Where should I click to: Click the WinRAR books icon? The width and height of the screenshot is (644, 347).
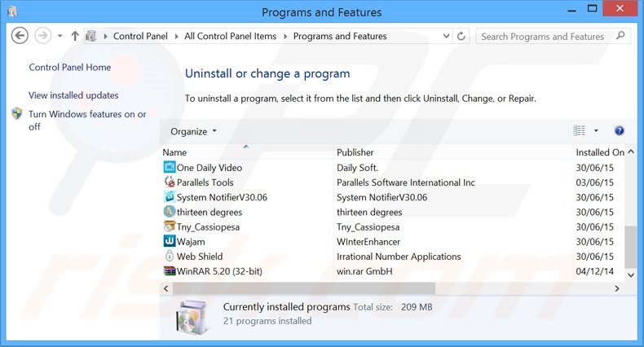(170, 270)
